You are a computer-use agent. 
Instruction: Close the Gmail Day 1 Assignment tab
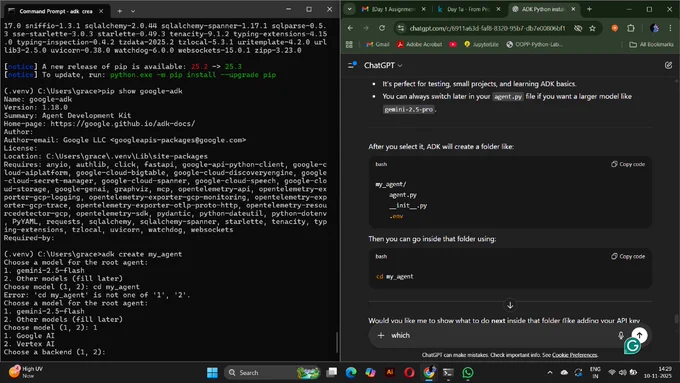click(424, 9)
